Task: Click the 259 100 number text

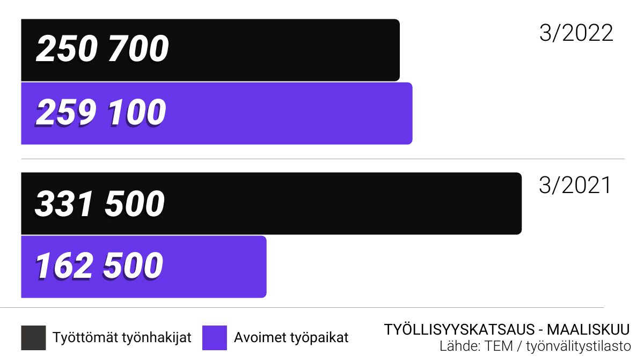Action: [x=101, y=113]
